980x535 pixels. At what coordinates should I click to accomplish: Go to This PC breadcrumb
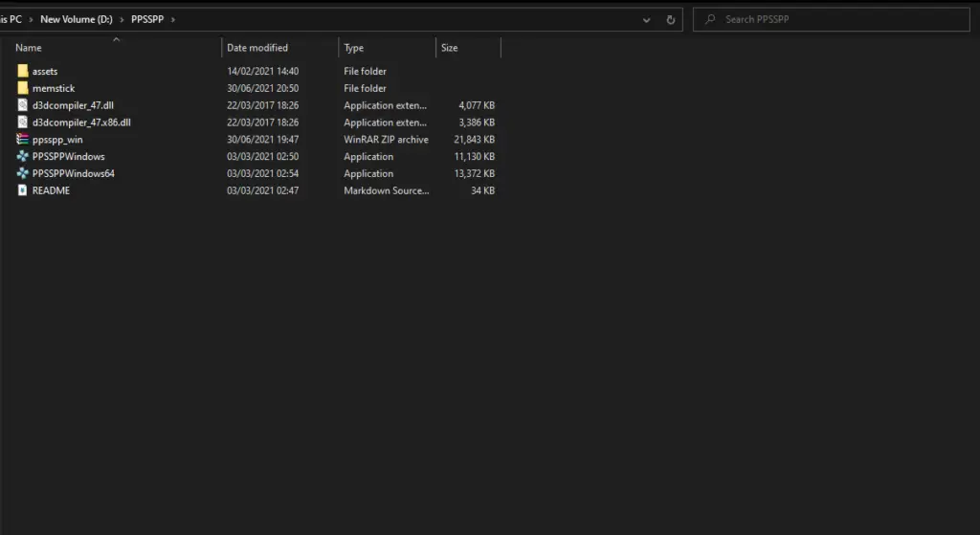point(11,19)
